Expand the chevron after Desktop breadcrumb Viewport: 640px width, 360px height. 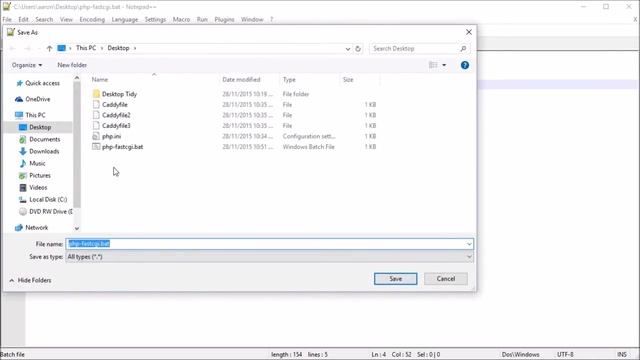(135, 48)
